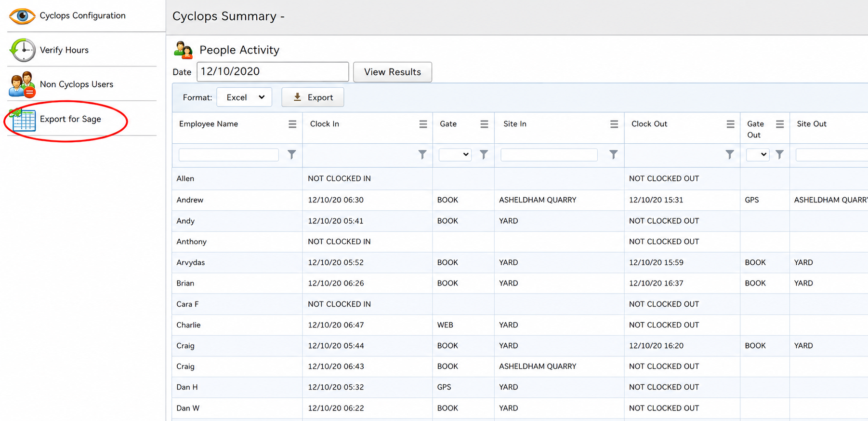Image resolution: width=868 pixels, height=421 pixels.
Task: Open Site In column hamburger menu
Action: pyautogui.click(x=614, y=124)
